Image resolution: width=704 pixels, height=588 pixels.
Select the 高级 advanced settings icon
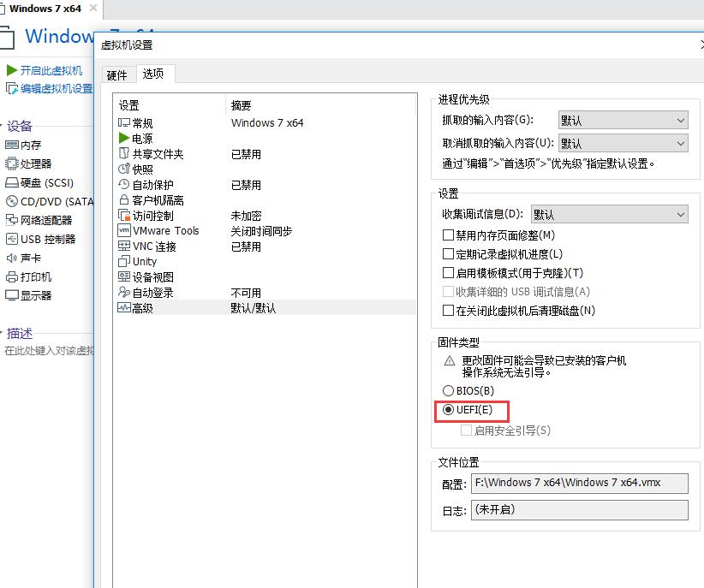(124, 307)
